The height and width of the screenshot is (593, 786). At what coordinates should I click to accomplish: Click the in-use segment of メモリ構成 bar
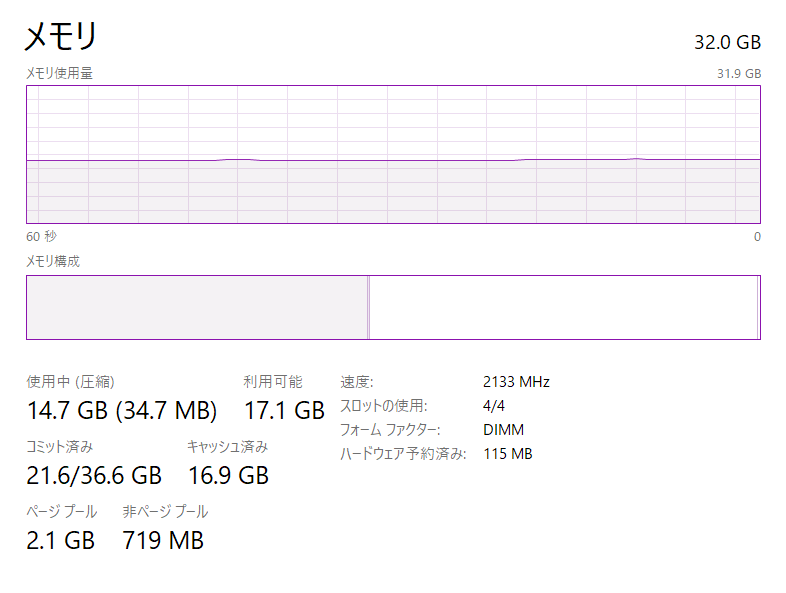[x=196, y=308]
